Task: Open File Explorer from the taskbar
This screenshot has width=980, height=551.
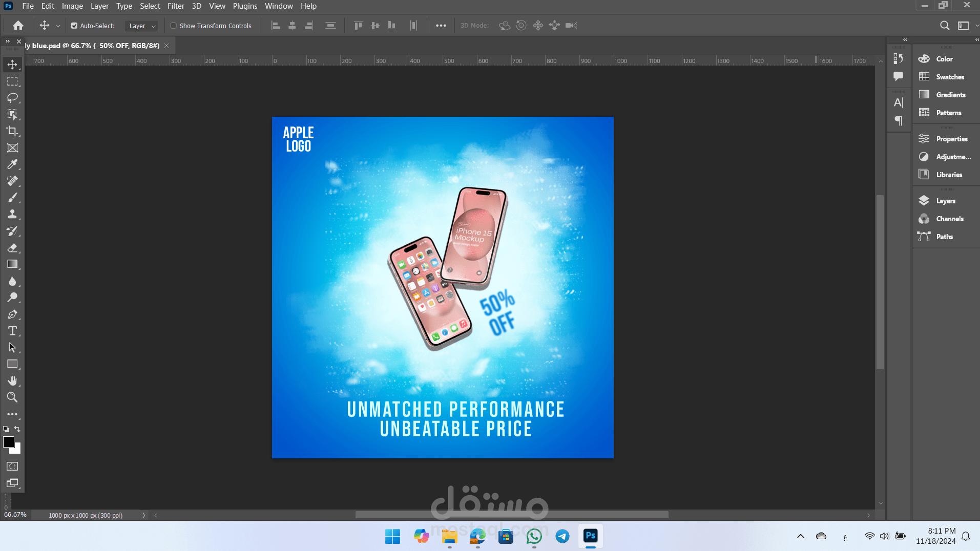Action: (x=449, y=536)
